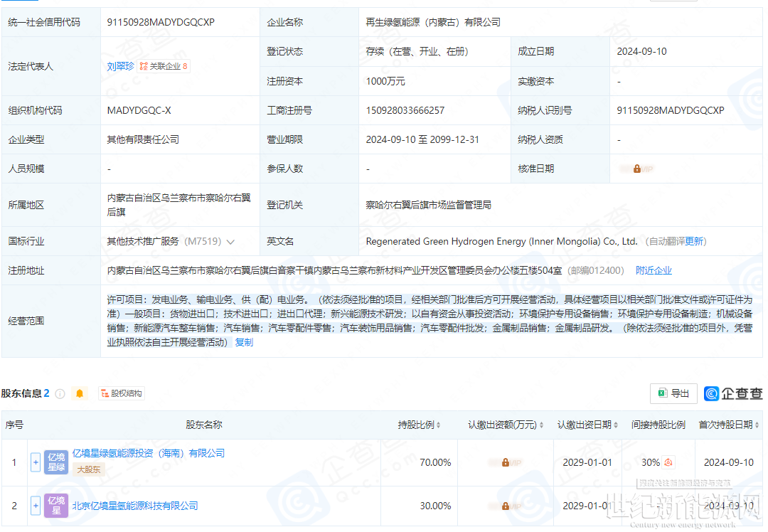Click 间接持股比例 column header

coord(658,425)
